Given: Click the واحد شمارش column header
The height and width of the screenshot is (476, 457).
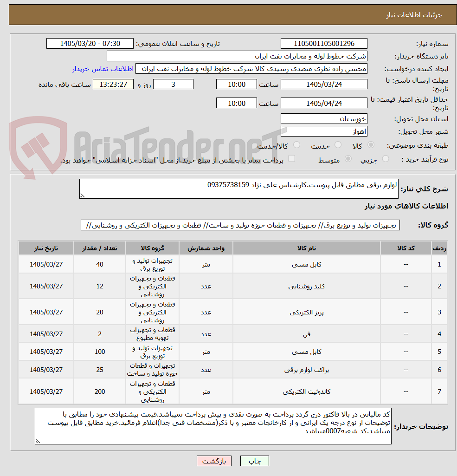Looking at the screenshot, I should 206,248.
